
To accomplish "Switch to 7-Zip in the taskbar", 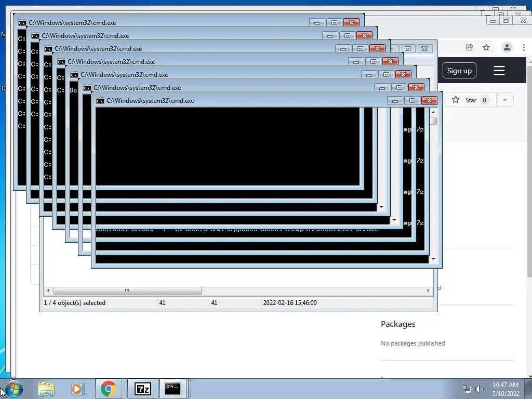I will coord(142,389).
